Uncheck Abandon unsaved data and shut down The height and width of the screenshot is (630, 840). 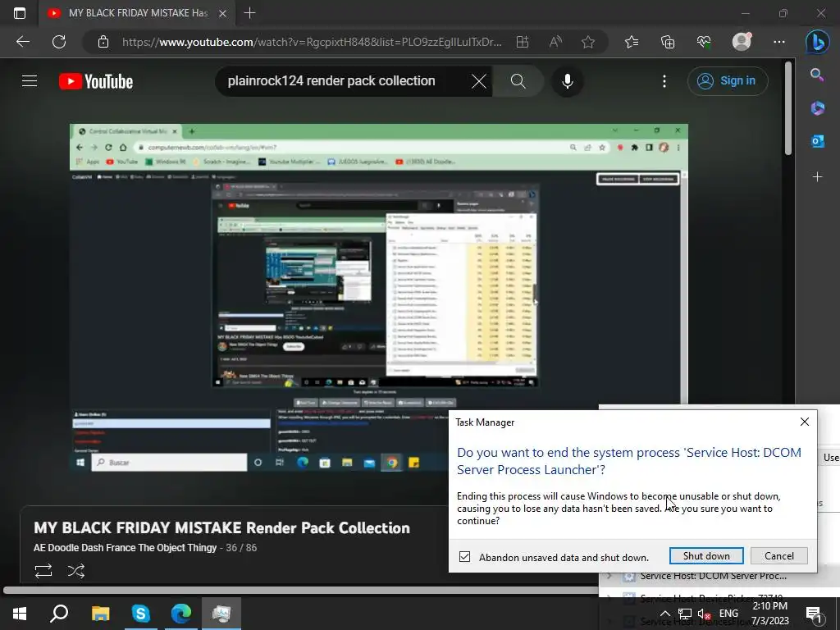[464, 557]
